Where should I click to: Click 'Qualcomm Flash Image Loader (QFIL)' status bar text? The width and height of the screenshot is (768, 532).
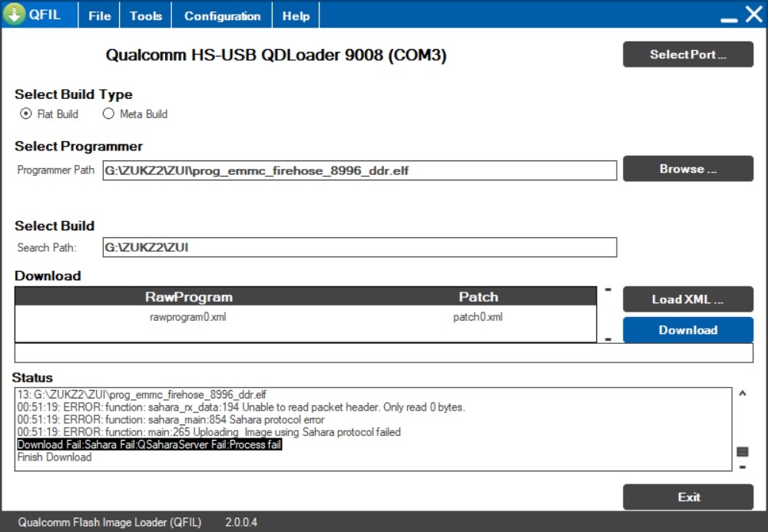pyautogui.click(x=110, y=522)
